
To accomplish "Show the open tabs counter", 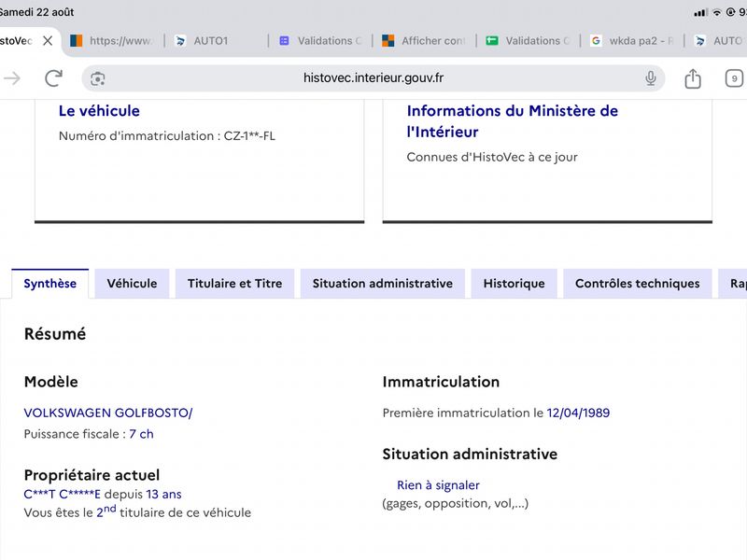I will tap(734, 78).
